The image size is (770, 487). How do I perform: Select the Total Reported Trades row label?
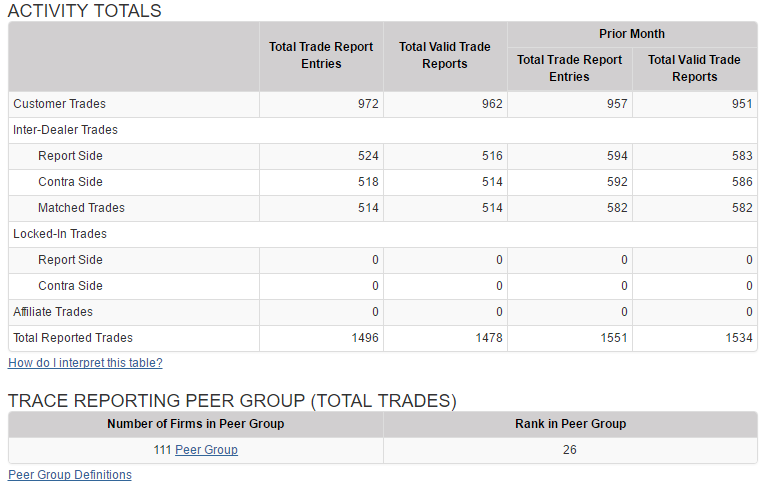pyautogui.click(x=73, y=338)
